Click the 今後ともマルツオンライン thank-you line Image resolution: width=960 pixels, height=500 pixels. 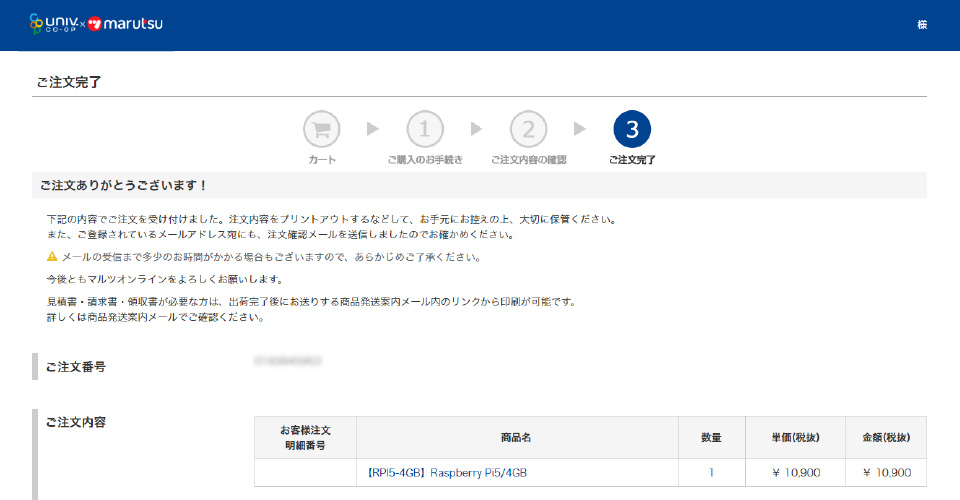(x=165, y=279)
